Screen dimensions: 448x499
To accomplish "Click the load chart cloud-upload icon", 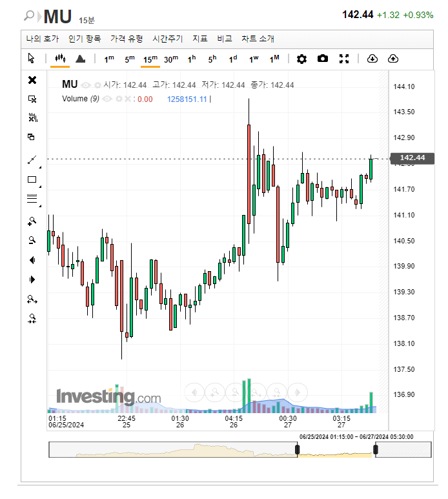I will tap(393, 59).
